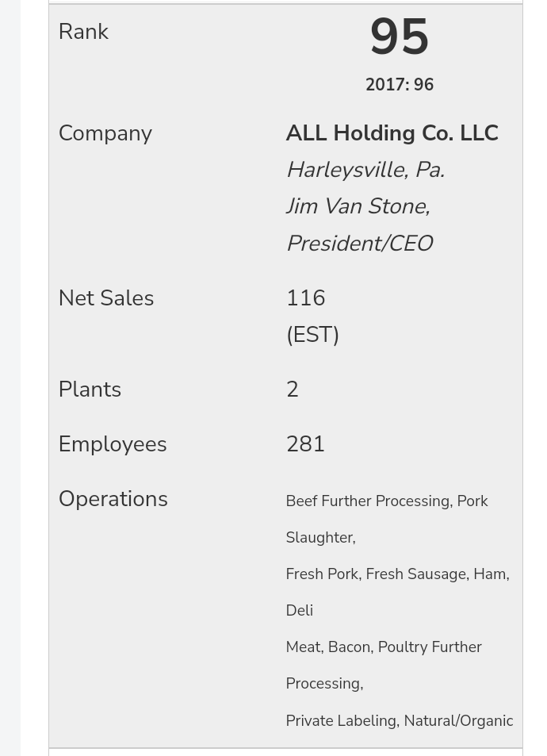Click the Employees row label

pos(112,444)
